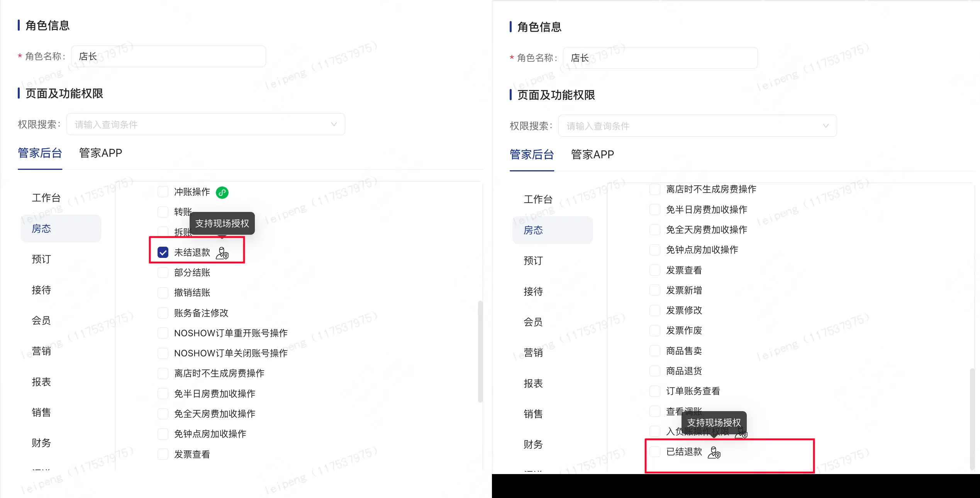The height and width of the screenshot is (498, 980).
Task: Click on-site authorization icon beside 未结退款
Action: point(222,253)
